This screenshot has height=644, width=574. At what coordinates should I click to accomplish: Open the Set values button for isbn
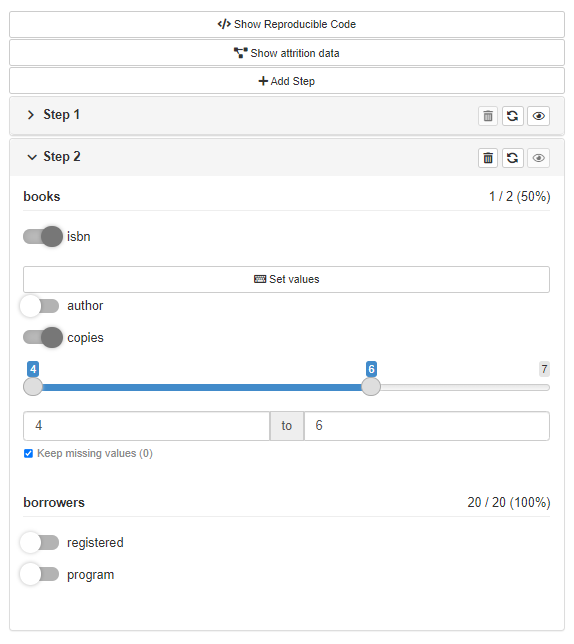286,279
